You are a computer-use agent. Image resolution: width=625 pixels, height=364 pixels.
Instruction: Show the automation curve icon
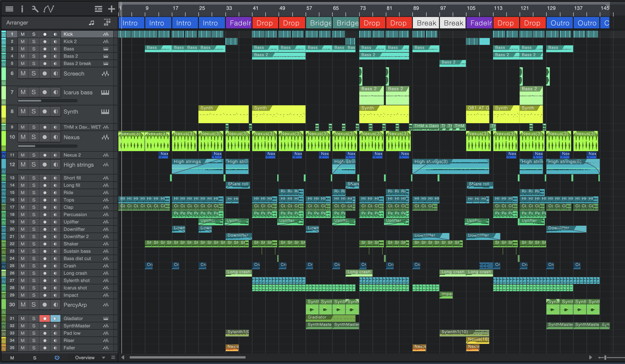(x=49, y=9)
